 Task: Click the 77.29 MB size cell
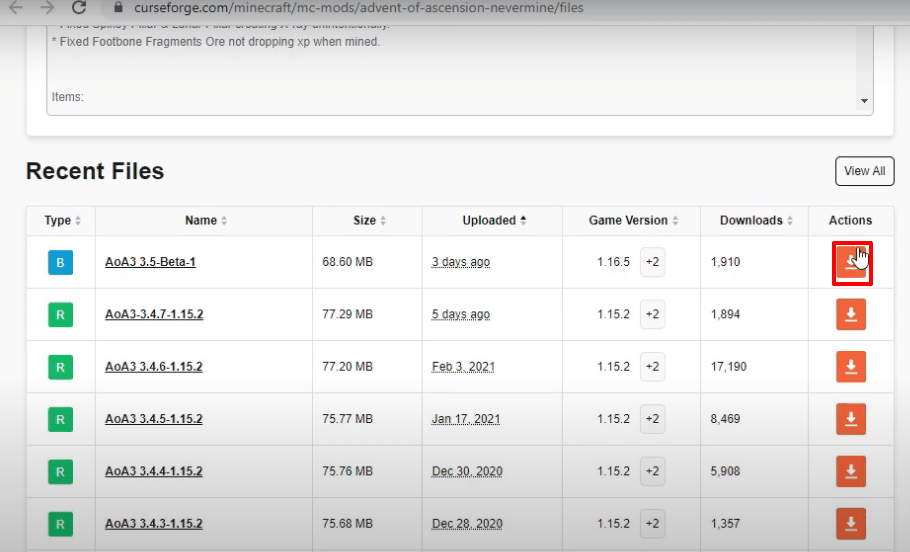pyautogui.click(x=347, y=314)
